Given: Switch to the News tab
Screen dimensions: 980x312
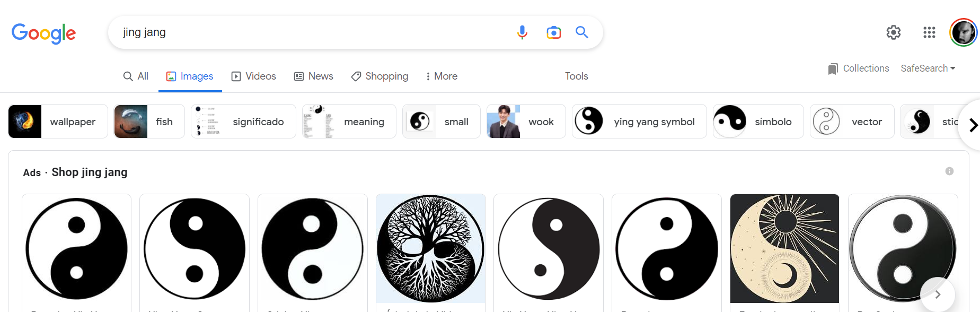Looking at the screenshot, I should (314, 76).
